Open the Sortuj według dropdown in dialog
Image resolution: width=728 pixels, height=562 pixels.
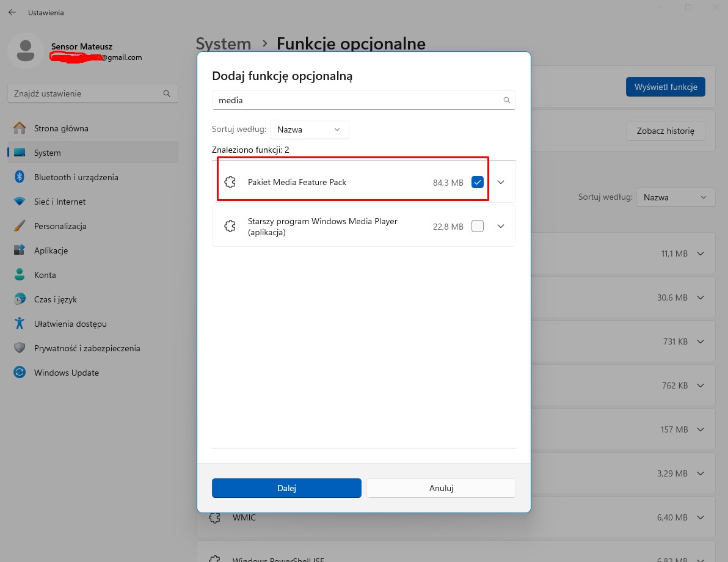pos(309,130)
